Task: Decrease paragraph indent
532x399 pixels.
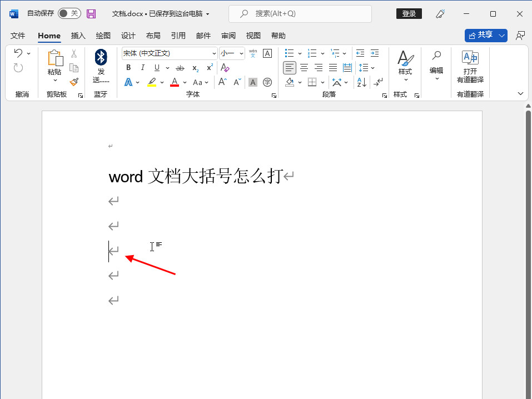Action: click(360, 53)
